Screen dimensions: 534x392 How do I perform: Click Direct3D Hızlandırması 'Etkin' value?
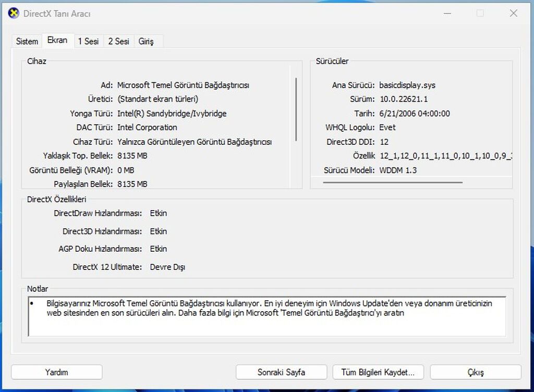[x=159, y=231]
